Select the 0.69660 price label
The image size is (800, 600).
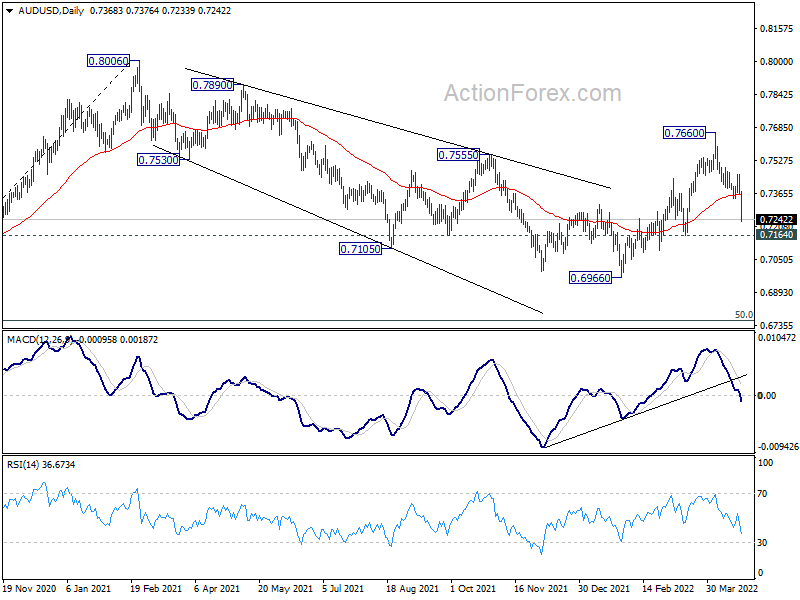pyautogui.click(x=590, y=278)
